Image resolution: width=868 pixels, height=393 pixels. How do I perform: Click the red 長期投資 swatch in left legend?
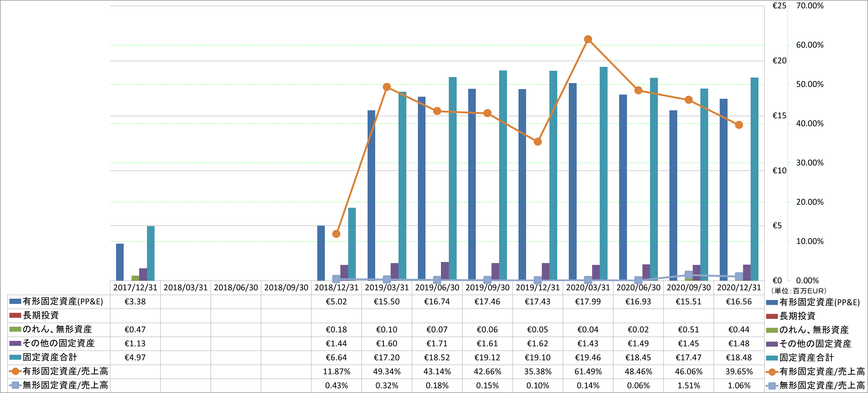[x=15, y=315]
